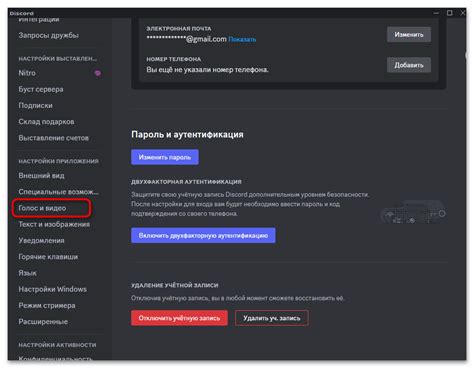Click Включить двухфакторную аутентификацию button
This screenshot has height=368, width=474.
click(x=203, y=235)
